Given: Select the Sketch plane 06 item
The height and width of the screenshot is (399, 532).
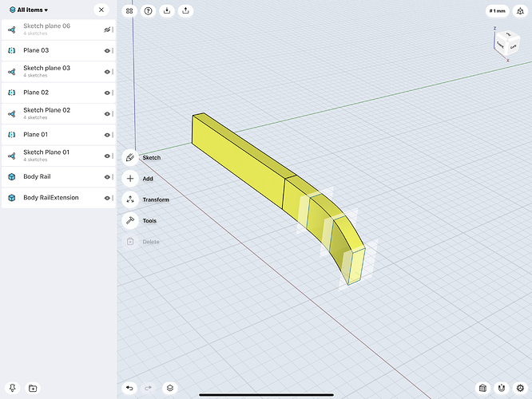Looking at the screenshot, I should 58,30.
